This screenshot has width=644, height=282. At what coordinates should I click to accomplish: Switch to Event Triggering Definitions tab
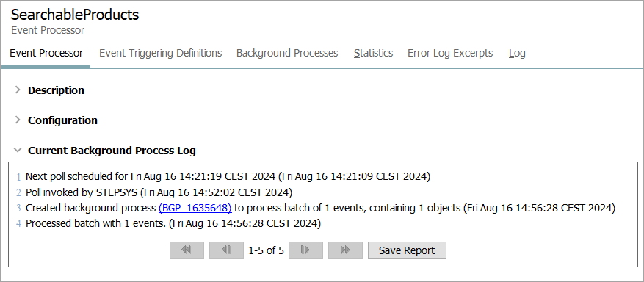point(161,53)
